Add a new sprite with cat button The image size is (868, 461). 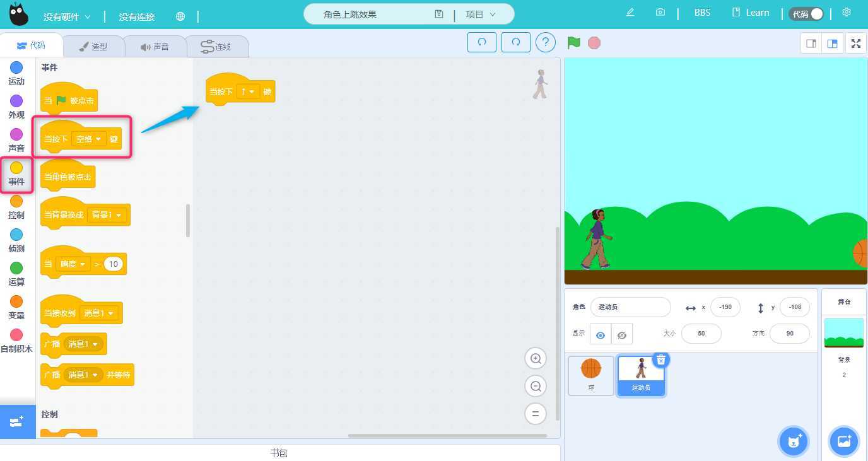[x=794, y=440]
